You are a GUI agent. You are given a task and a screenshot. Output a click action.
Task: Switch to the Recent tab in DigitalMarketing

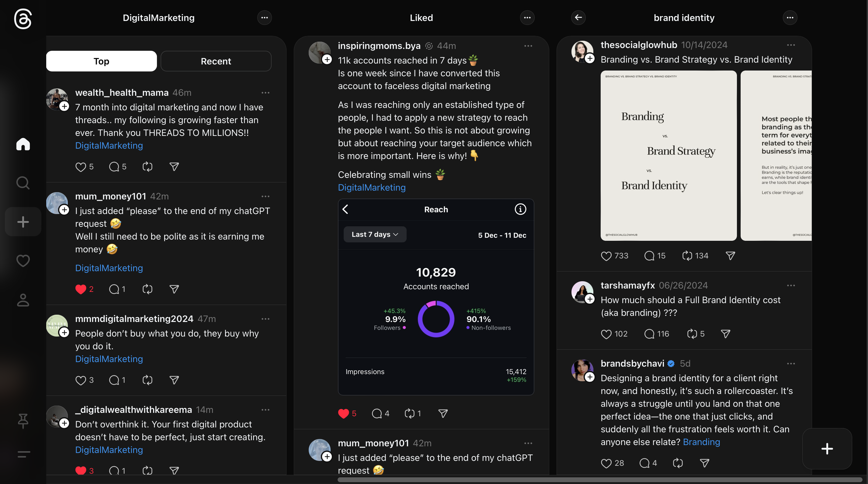pos(216,60)
